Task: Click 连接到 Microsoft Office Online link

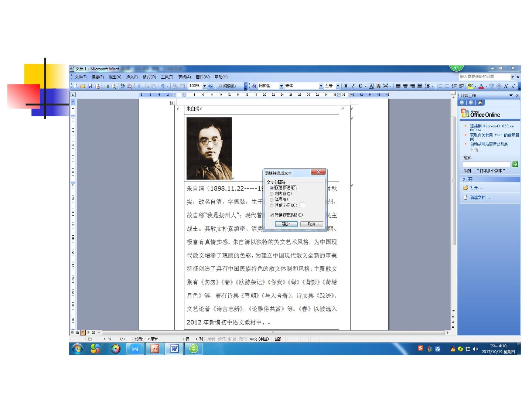Action: tap(492, 128)
